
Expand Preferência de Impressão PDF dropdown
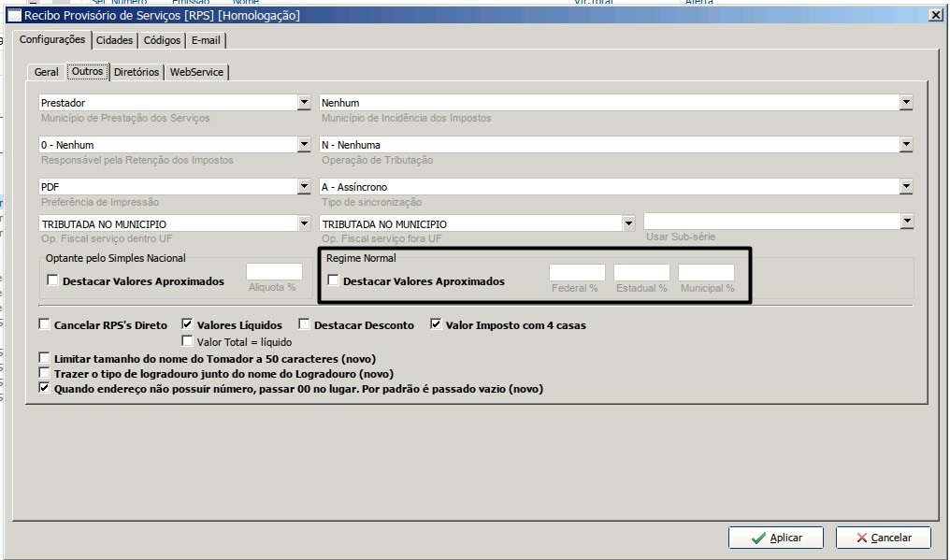coord(304,187)
